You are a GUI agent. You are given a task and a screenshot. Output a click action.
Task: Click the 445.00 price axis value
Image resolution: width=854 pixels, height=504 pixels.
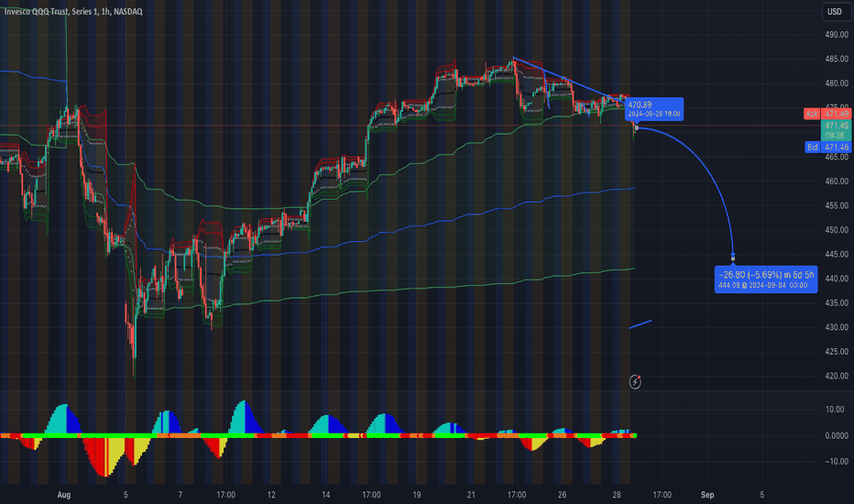click(x=836, y=254)
